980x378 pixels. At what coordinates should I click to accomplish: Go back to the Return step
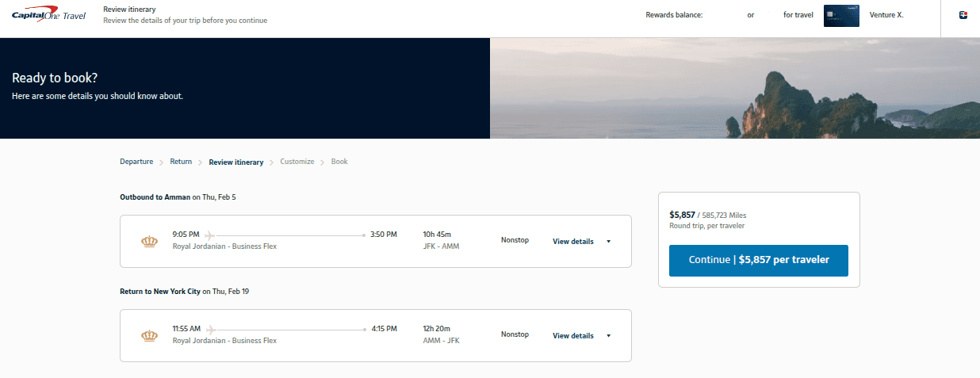181,162
